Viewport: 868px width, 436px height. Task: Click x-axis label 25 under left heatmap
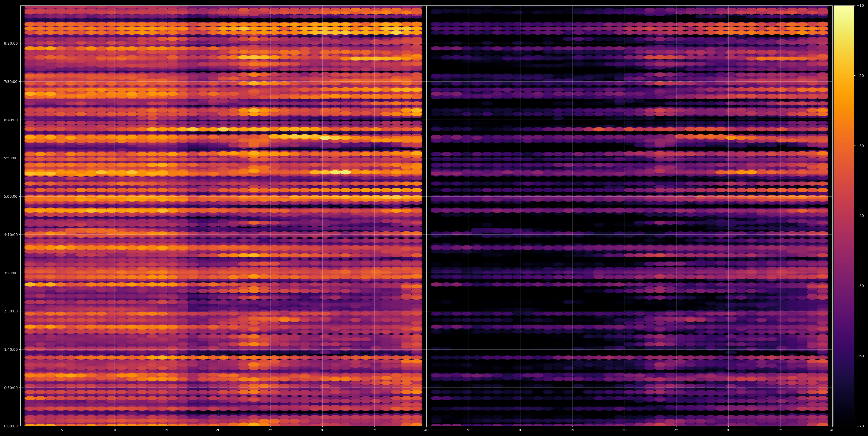click(270, 430)
